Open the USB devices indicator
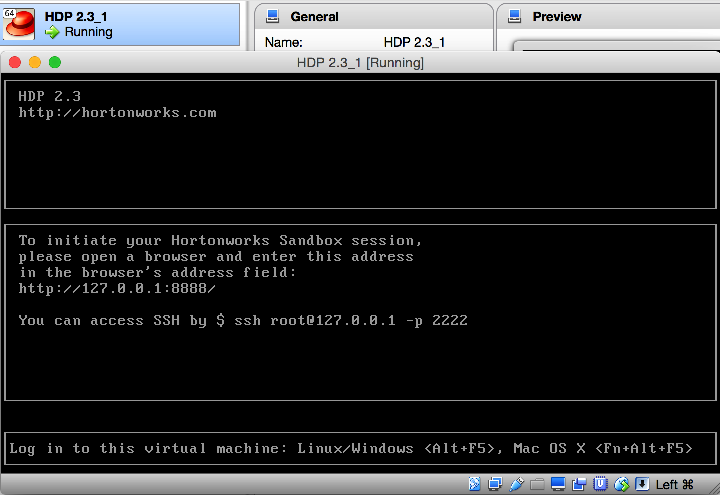Image resolution: width=720 pixels, height=495 pixels. [517, 484]
